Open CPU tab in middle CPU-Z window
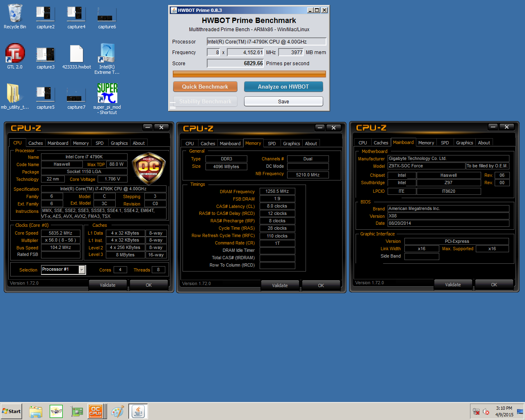 [189, 144]
